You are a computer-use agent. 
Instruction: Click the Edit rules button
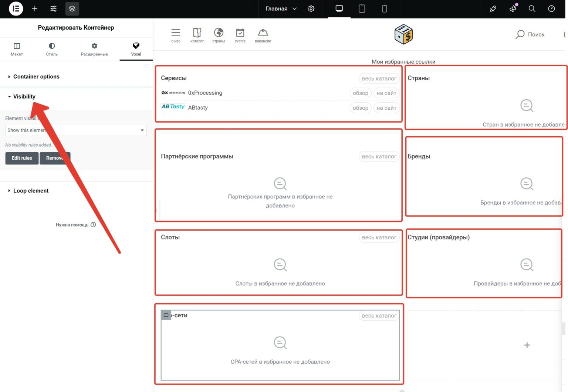click(22, 158)
